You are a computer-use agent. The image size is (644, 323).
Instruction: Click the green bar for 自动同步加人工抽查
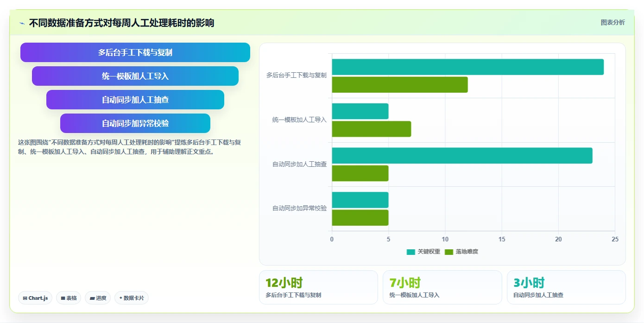(360, 173)
